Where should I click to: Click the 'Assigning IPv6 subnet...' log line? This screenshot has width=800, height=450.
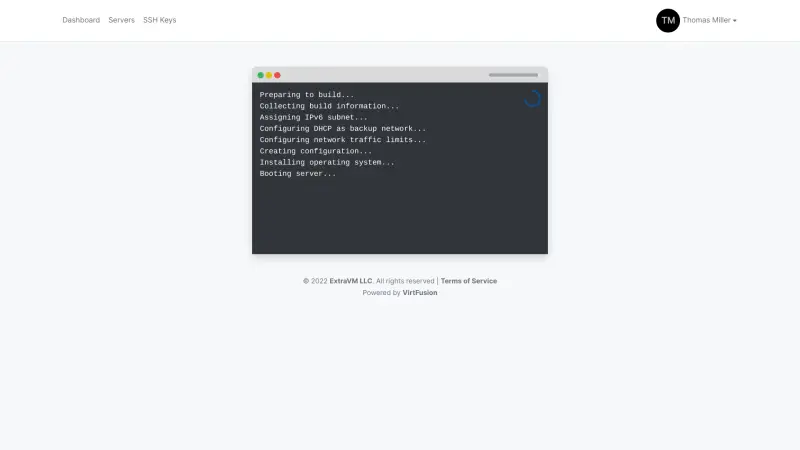[x=313, y=117]
